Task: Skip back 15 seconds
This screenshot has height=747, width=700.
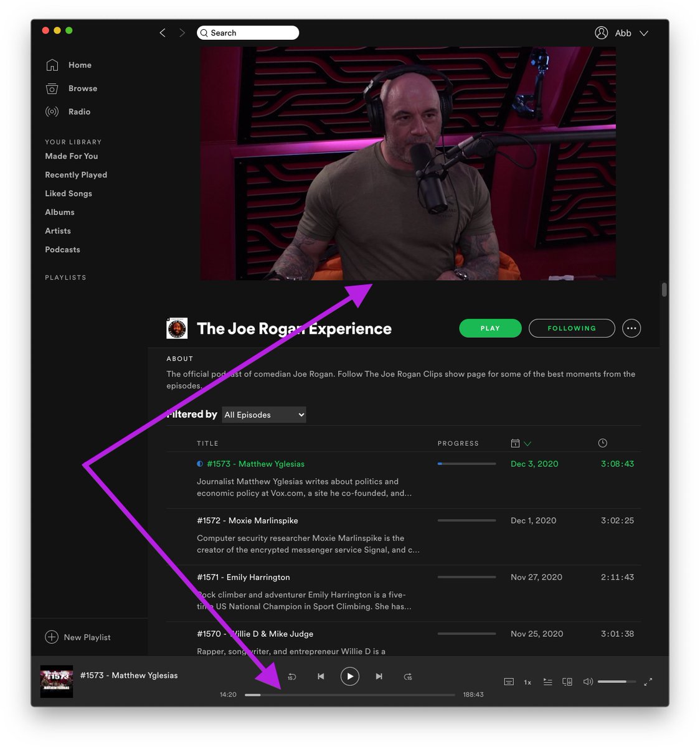Action: [x=291, y=677]
